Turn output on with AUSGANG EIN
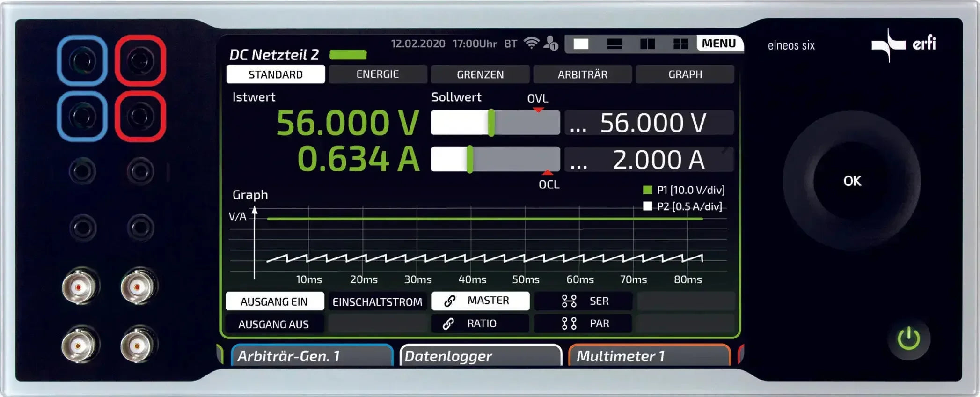 pyautogui.click(x=275, y=301)
